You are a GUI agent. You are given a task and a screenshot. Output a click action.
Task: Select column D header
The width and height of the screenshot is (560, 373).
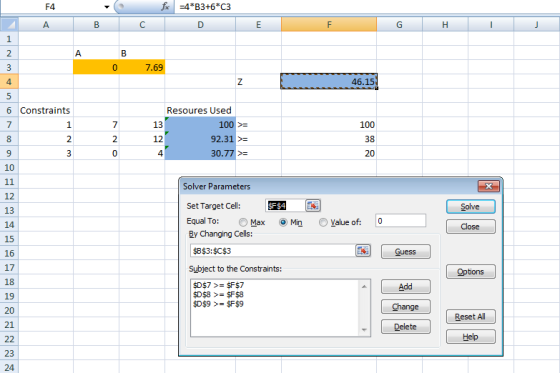(x=200, y=25)
